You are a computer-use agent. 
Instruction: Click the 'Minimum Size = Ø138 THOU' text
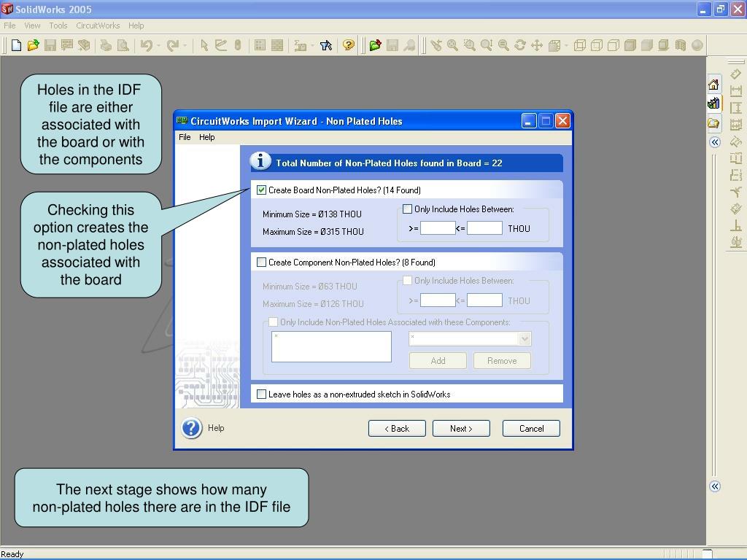pos(312,214)
